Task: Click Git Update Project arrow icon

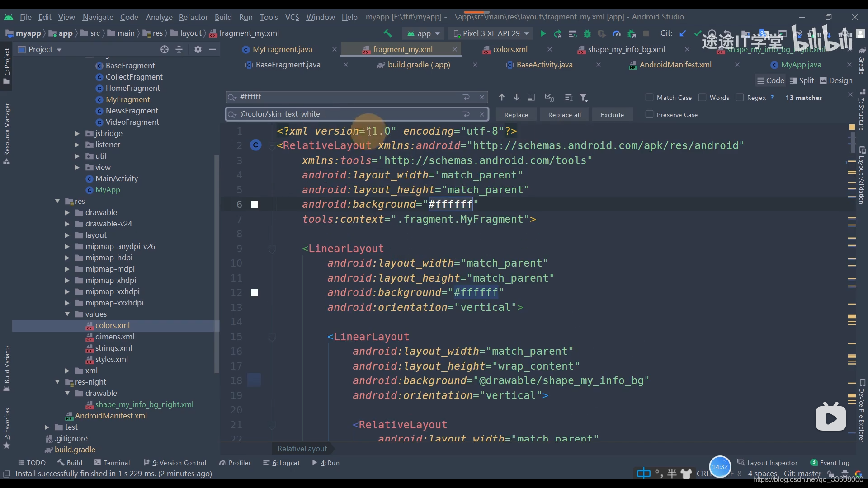Action: tap(683, 33)
